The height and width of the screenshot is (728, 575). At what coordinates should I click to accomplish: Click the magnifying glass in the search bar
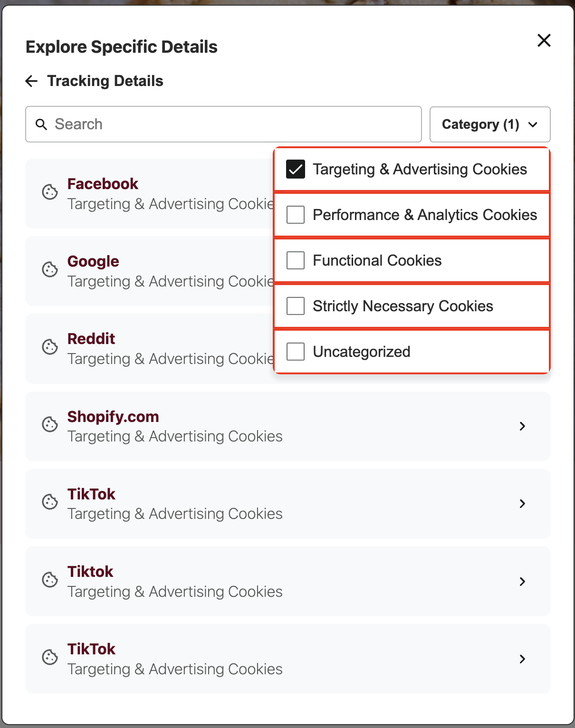pos(41,124)
